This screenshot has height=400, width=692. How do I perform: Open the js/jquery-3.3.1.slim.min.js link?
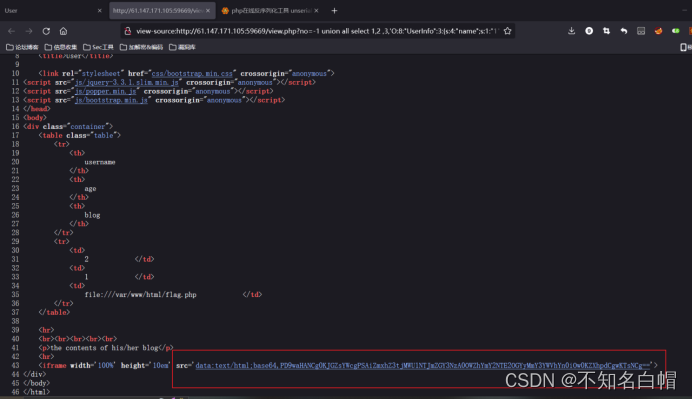pos(127,83)
